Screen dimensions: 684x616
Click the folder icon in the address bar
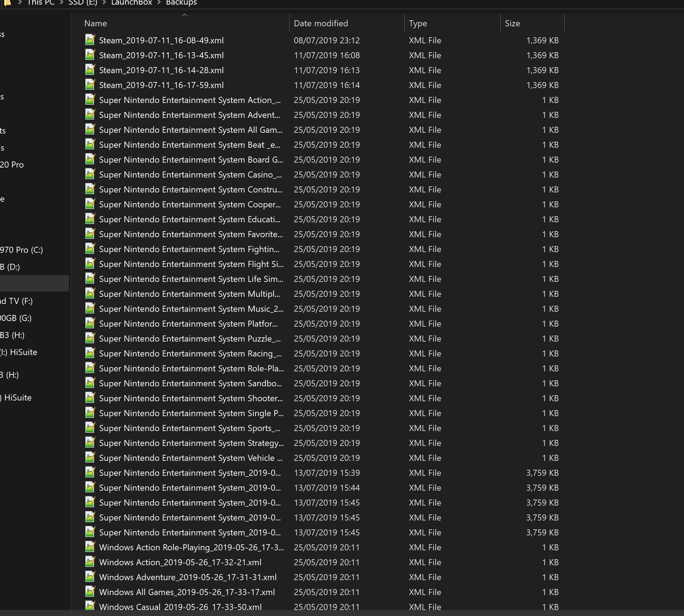pos(7,2)
